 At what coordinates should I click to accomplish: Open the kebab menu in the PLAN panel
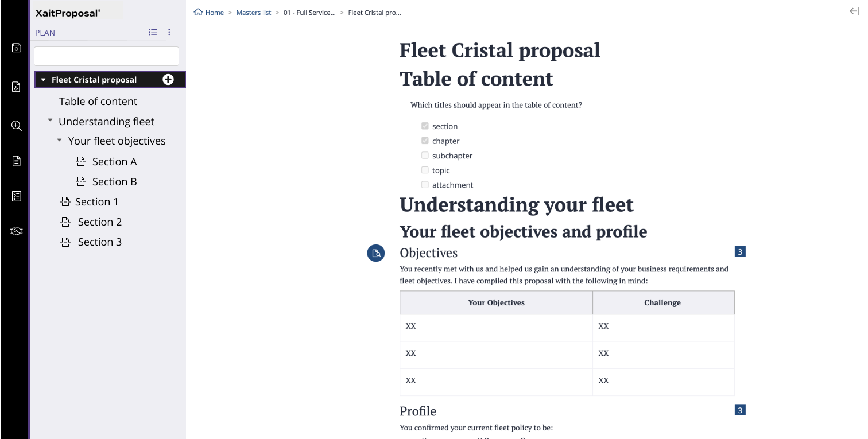pos(169,32)
